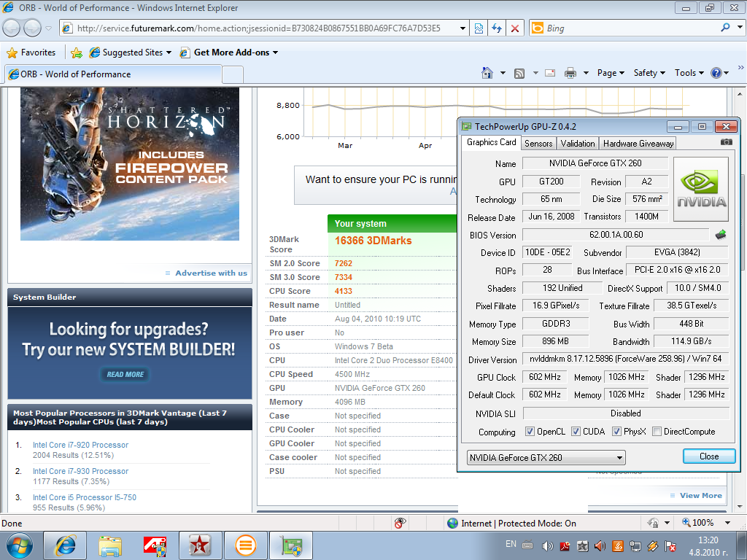Screen dimensions: 747x560
Task: Open Intel Core i5 Processor I5-750 link
Action: [85, 497]
